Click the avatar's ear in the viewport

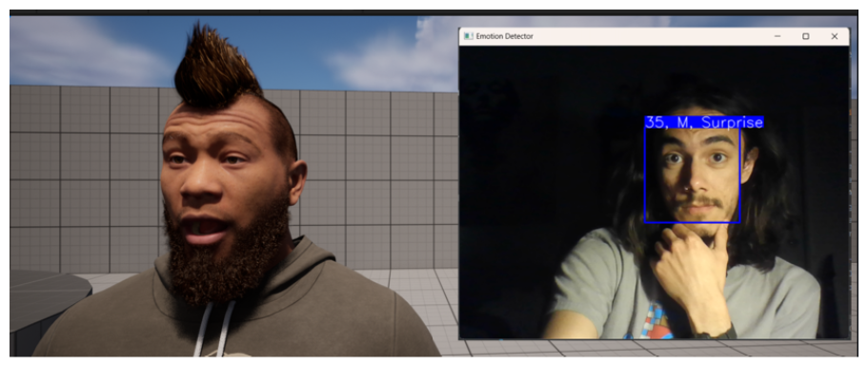pos(296,183)
